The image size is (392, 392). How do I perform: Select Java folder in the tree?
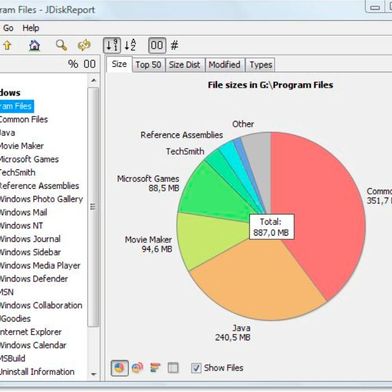(x=7, y=133)
